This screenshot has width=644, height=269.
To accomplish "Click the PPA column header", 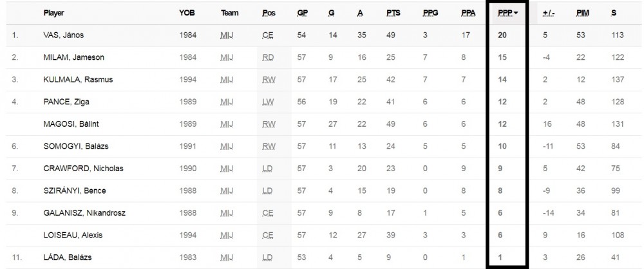I will (x=468, y=13).
